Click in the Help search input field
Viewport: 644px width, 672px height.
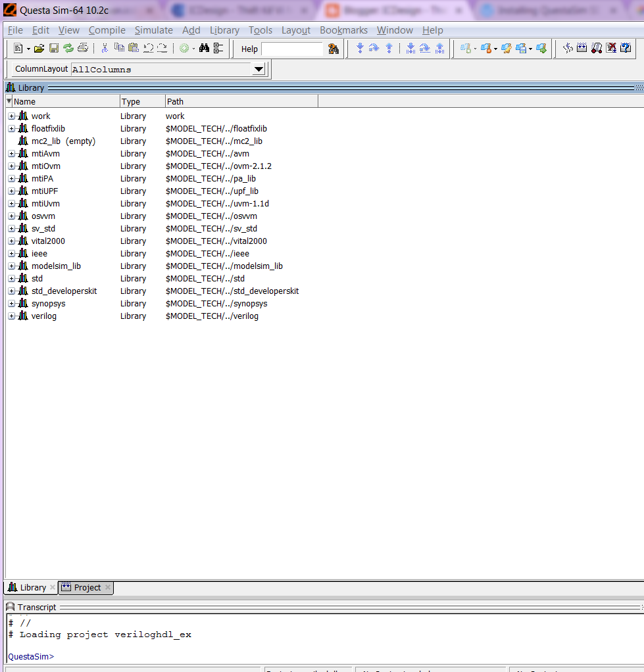(292, 49)
